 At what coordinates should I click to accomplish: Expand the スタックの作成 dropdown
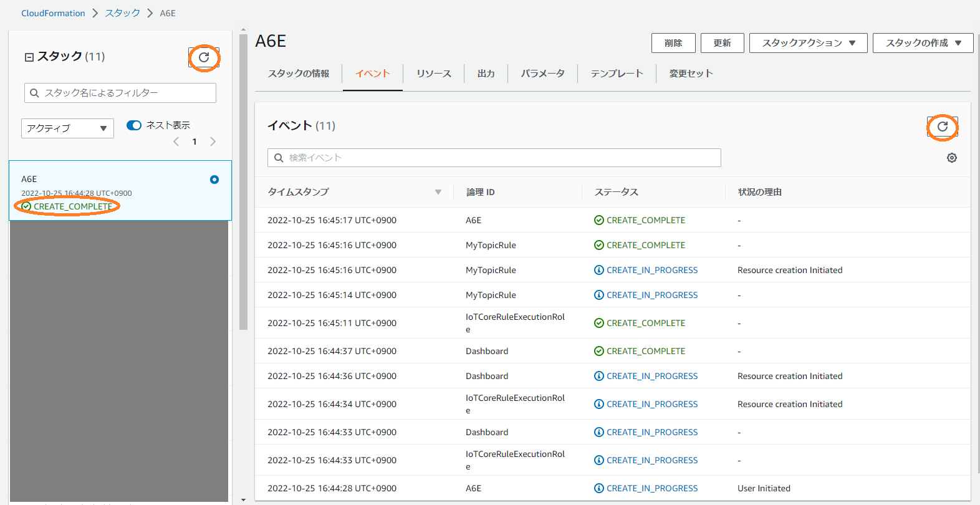(923, 43)
